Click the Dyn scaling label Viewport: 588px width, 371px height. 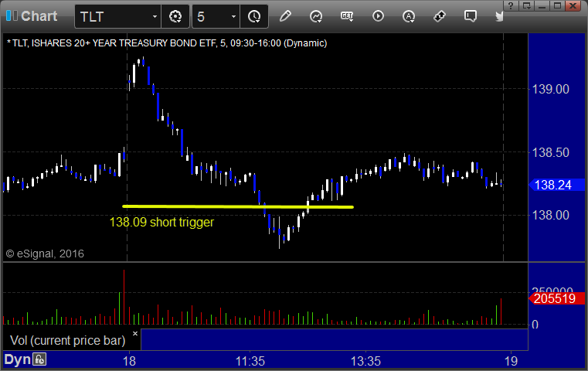tap(17, 359)
